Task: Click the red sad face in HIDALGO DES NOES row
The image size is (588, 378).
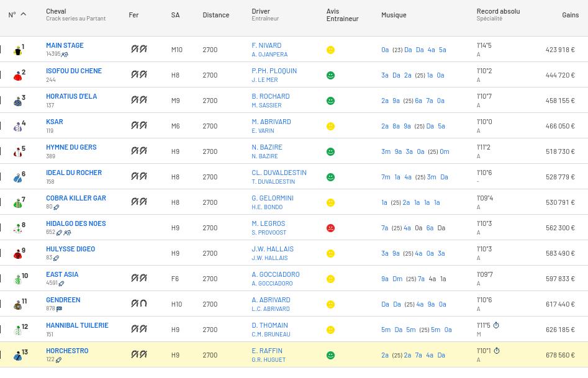Action: pos(330,228)
